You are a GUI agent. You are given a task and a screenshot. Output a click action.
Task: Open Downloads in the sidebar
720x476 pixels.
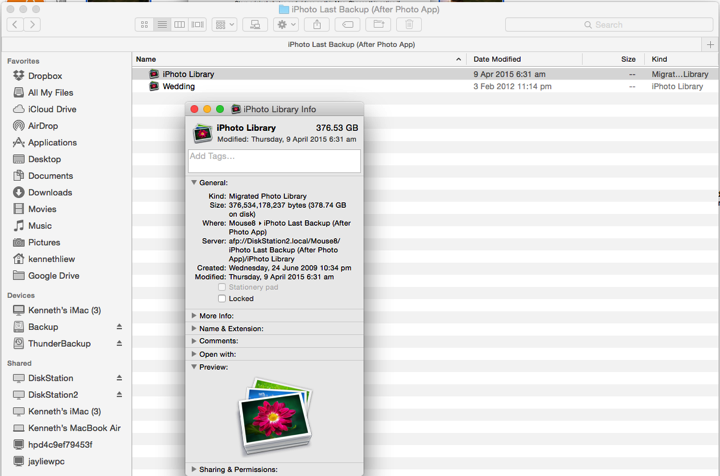50,192
